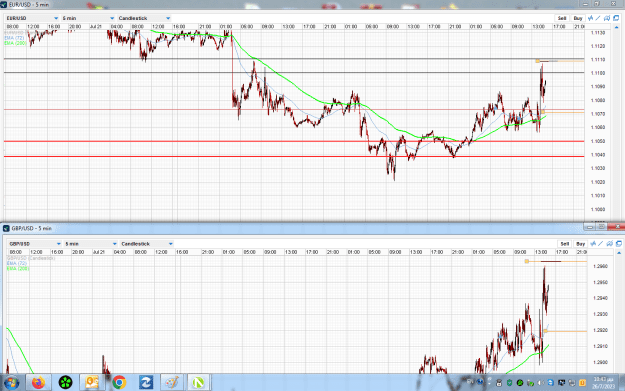Select GBP/USD (Candlestick) legend label
Image resolution: width=625 pixels, height=391 pixels.
pyautogui.click(x=31, y=258)
